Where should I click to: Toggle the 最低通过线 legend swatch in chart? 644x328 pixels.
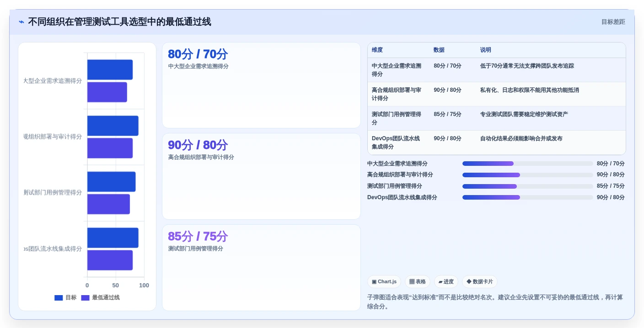coord(86,298)
